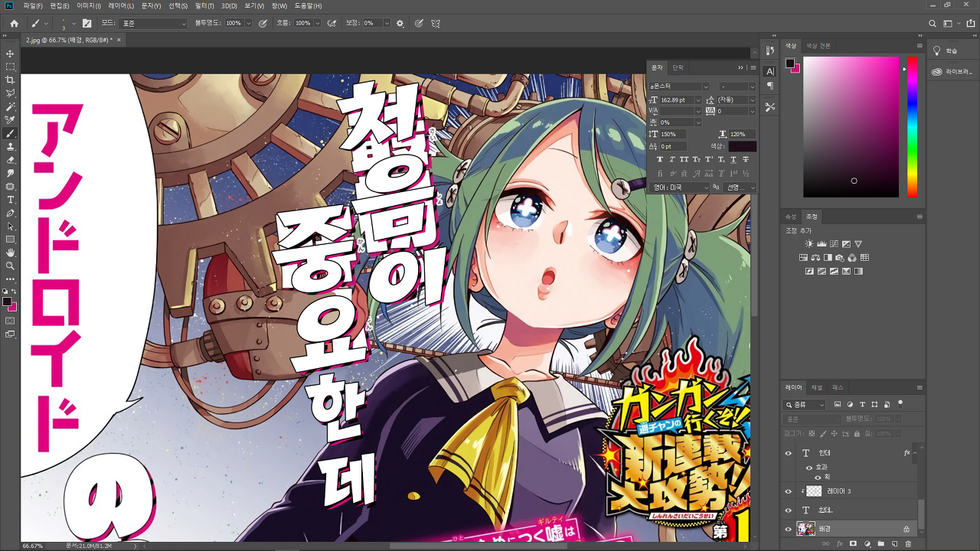Open the smoothing options gear
Viewport: 980px width, 551px height.
(x=400, y=24)
